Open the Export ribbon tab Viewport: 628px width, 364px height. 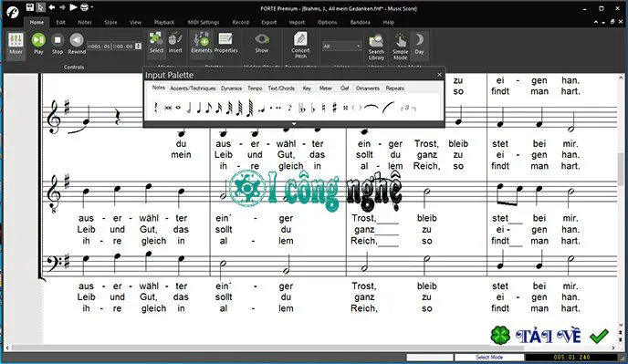(269, 23)
